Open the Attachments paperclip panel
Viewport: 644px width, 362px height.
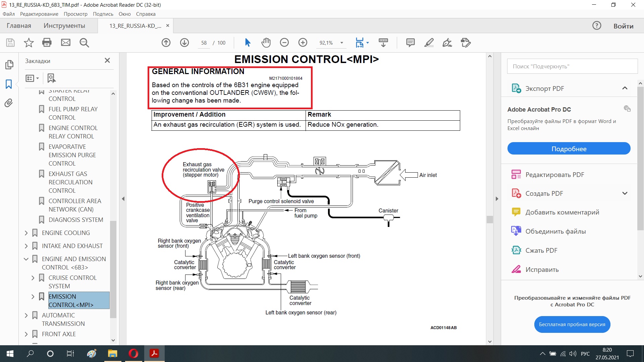click(x=9, y=103)
